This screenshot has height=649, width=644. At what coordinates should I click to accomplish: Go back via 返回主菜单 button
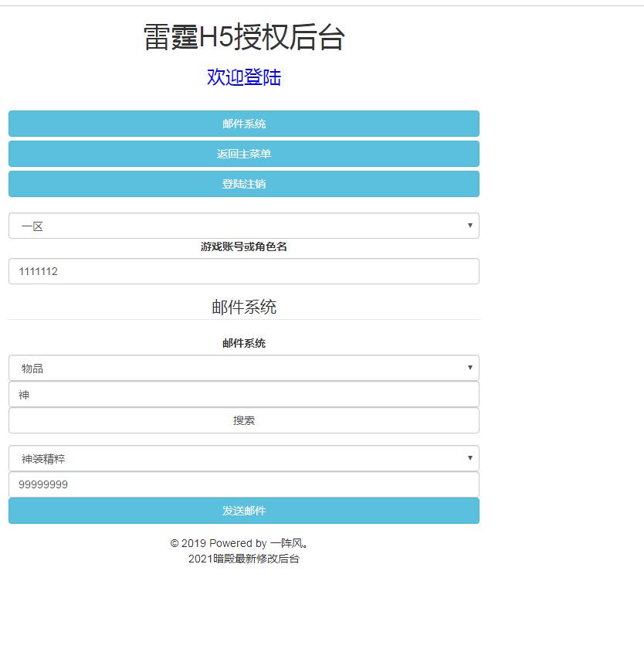tap(243, 154)
